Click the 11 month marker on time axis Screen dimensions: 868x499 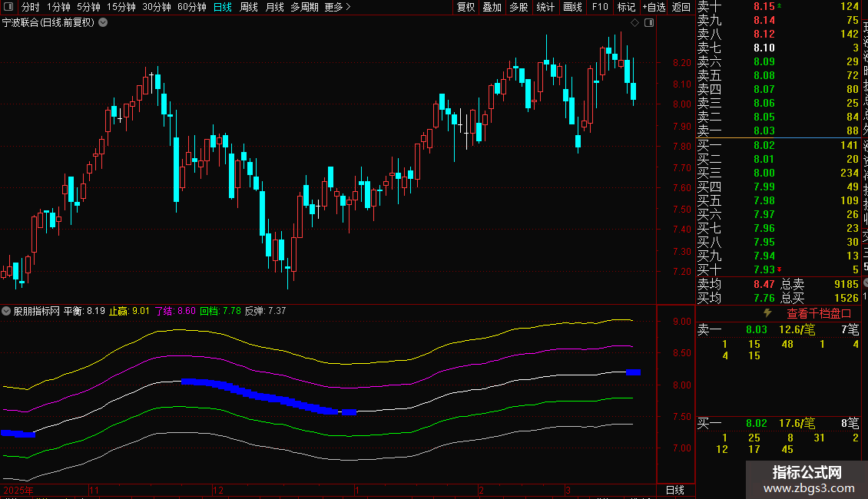94,490
